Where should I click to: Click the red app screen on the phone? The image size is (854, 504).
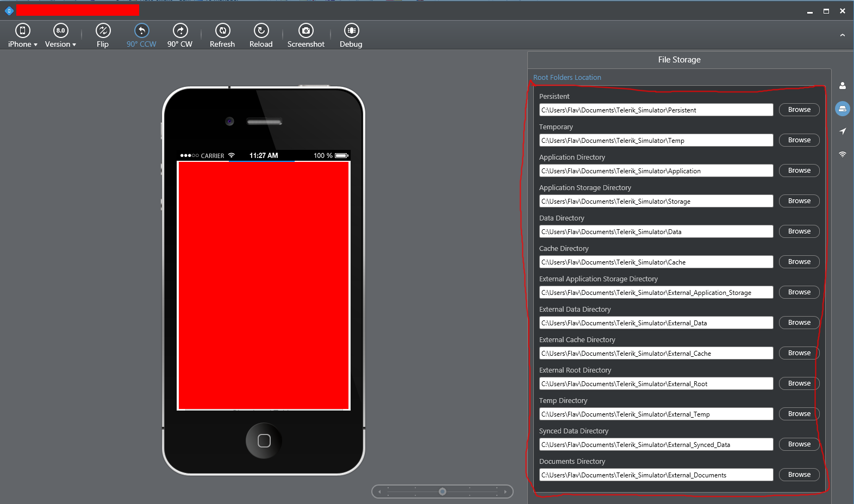[x=264, y=285]
